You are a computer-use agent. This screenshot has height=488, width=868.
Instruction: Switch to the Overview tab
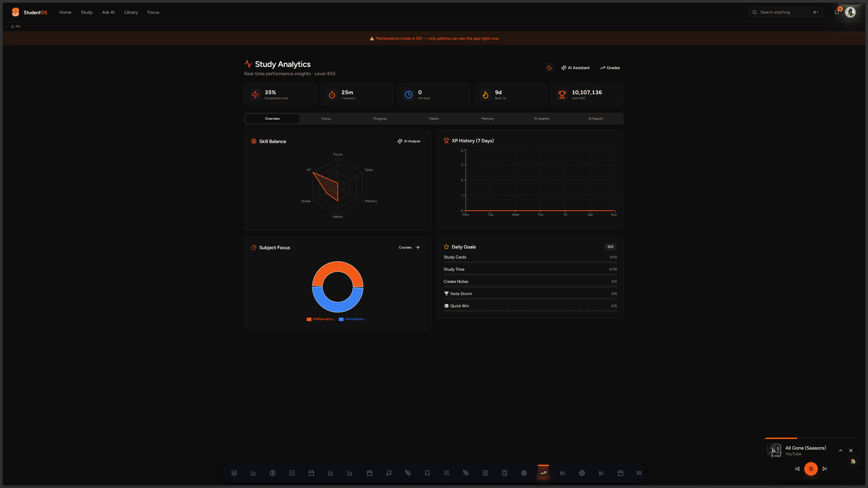click(272, 119)
